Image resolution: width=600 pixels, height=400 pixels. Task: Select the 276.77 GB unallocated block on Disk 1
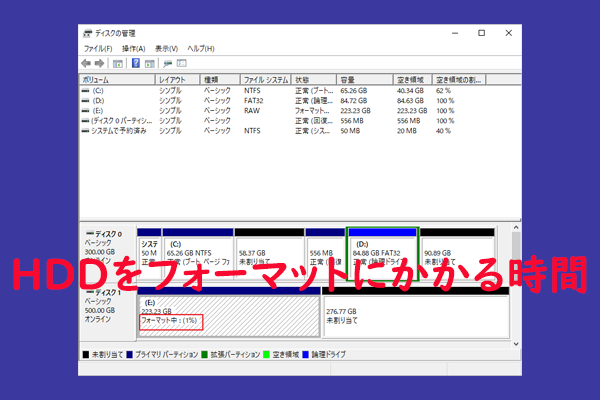416,312
